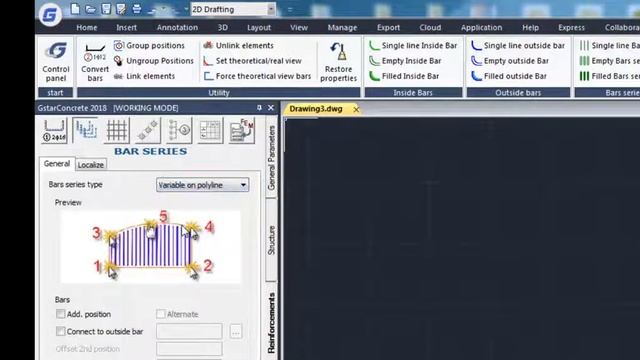Click the Convert bars tool

pyautogui.click(x=95, y=61)
